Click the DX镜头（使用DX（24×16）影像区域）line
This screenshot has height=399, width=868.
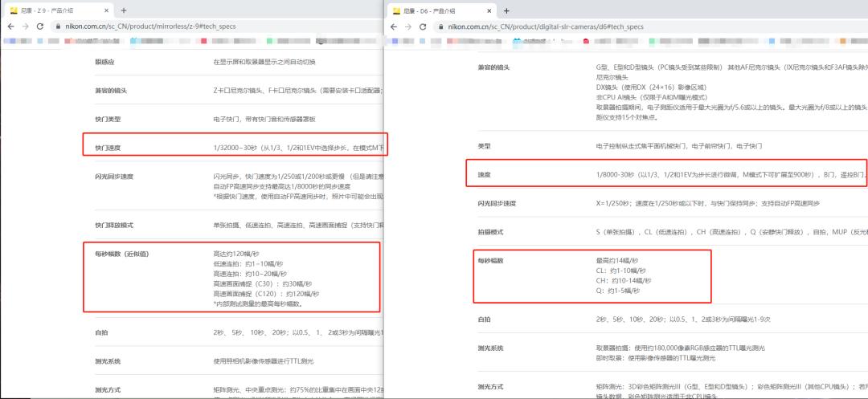pyautogui.click(x=651, y=88)
